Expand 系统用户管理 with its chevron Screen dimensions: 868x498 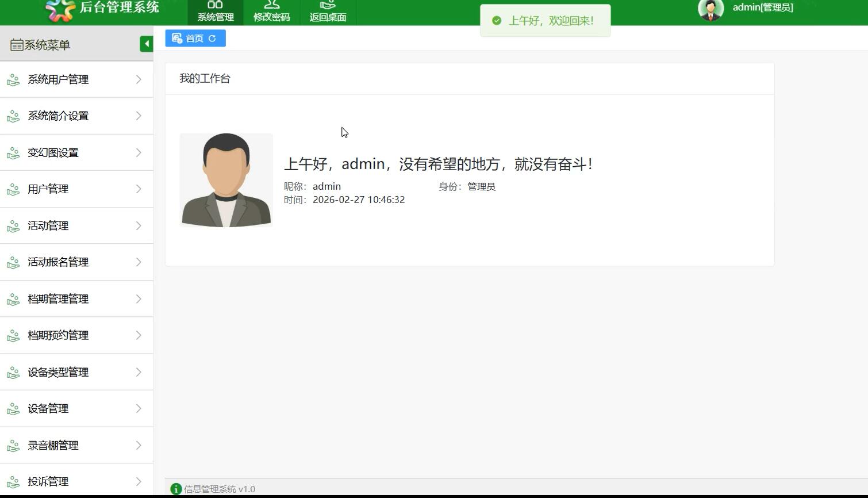click(x=139, y=79)
